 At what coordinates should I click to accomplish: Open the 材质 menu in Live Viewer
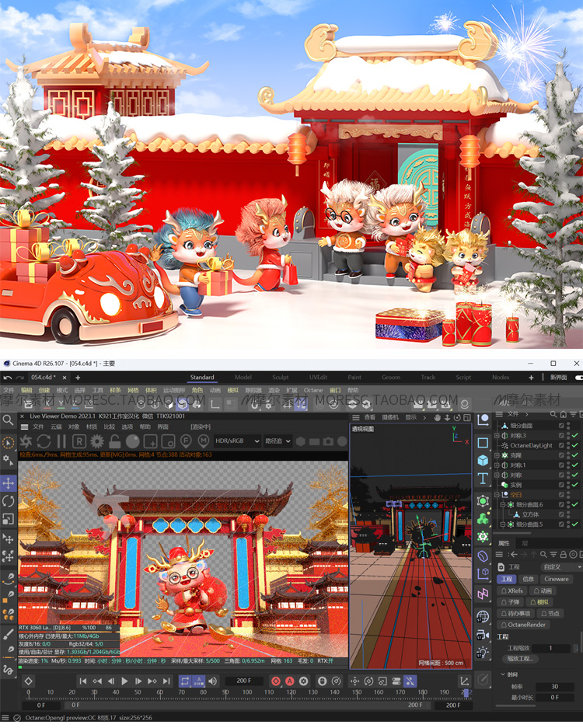click(x=92, y=427)
